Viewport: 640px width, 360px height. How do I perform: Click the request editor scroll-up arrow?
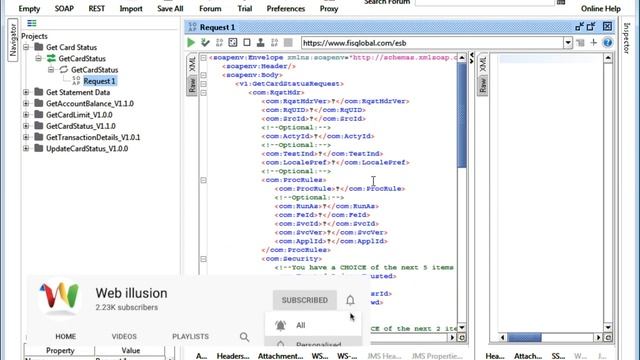pyautogui.click(x=462, y=58)
